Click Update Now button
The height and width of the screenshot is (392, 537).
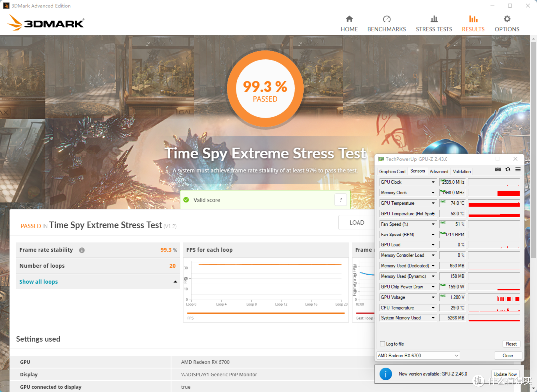pos(505,374)
